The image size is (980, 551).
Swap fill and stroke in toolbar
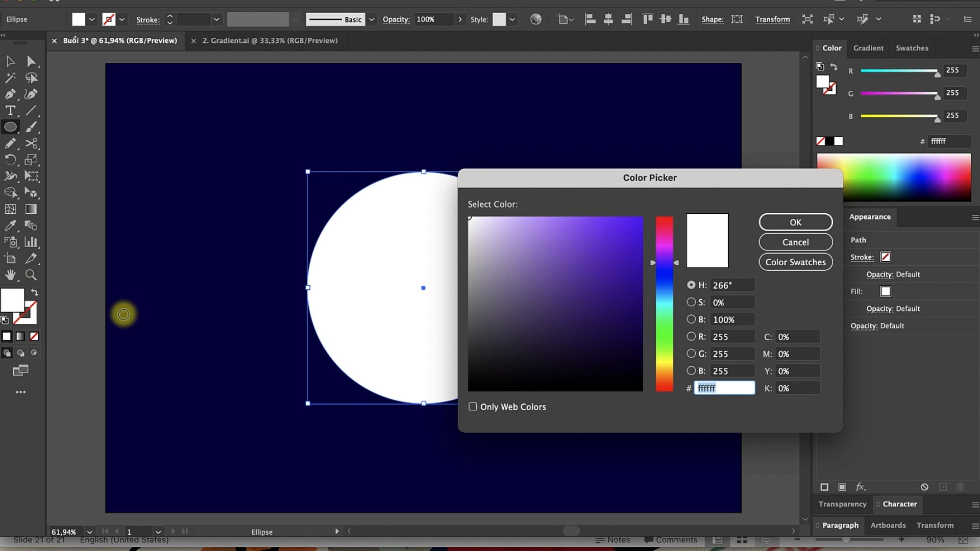(x=35, y=292)
